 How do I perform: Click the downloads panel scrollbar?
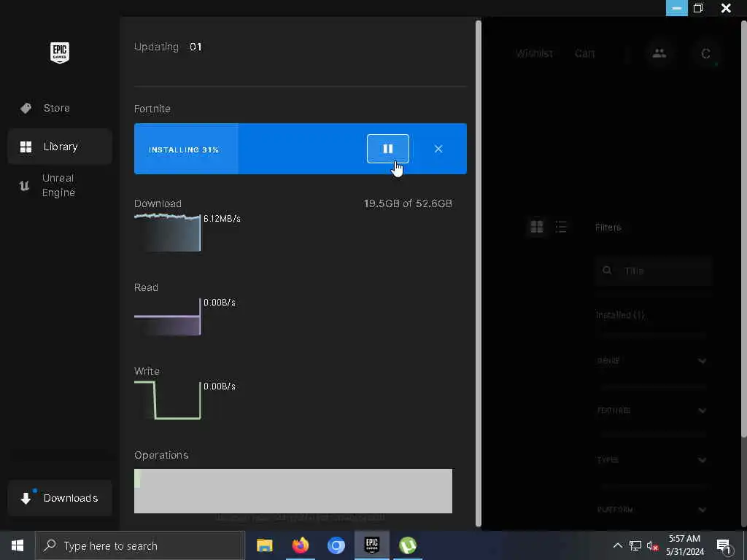tap(479, 273)
